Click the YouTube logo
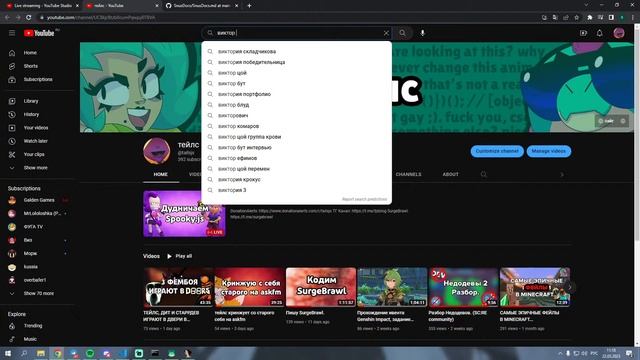640x360 pixels. (39, 33)
